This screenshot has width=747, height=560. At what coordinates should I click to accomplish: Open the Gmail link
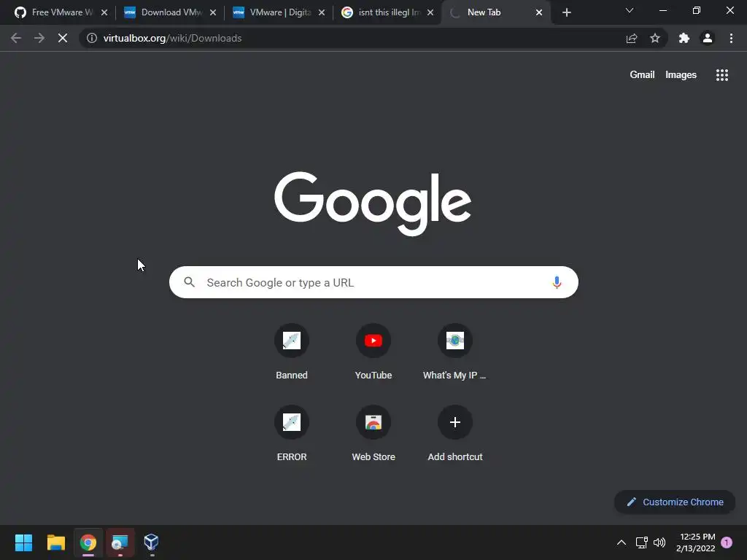point(642,75)
